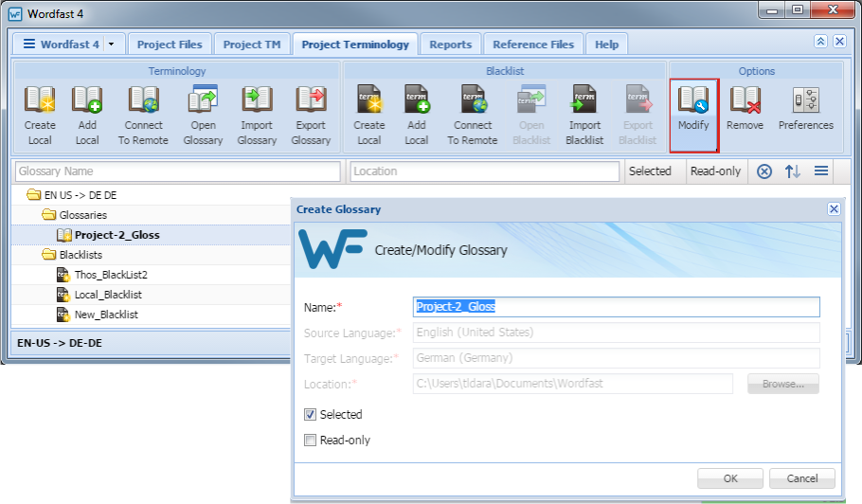Image resolution: width=862 pixels, height=504 pixels.
Task: Select the New_Blacklist item
Action: pyautogui.click(x=106, y=315)
